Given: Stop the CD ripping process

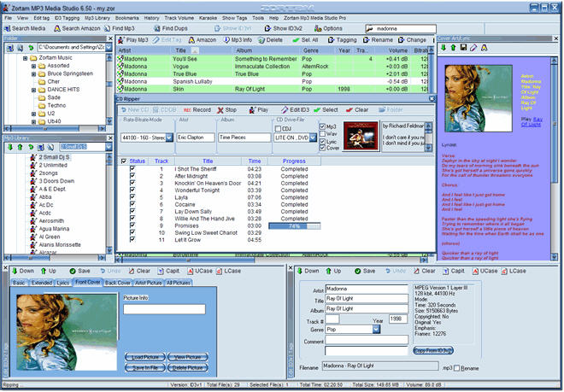Looking at the screenshot, I should click(x=226, y=110).
